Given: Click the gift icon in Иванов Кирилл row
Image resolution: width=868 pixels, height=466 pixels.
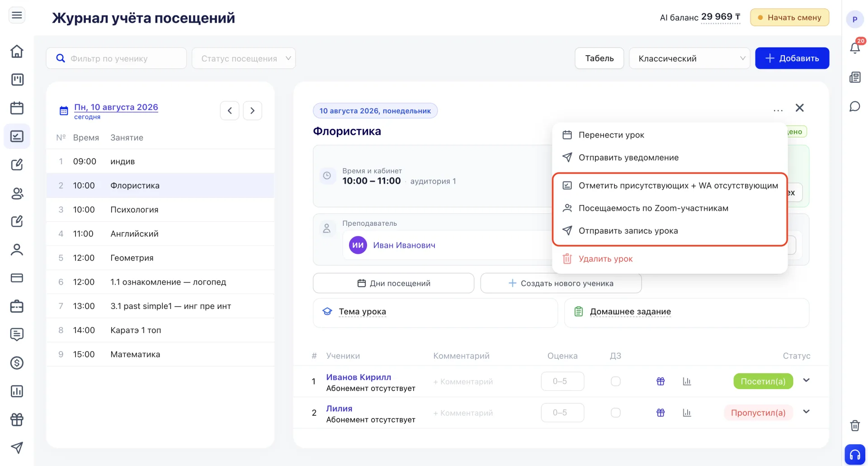Looking at the screenshot, I should pyautogui.click(x=660, y=381).
